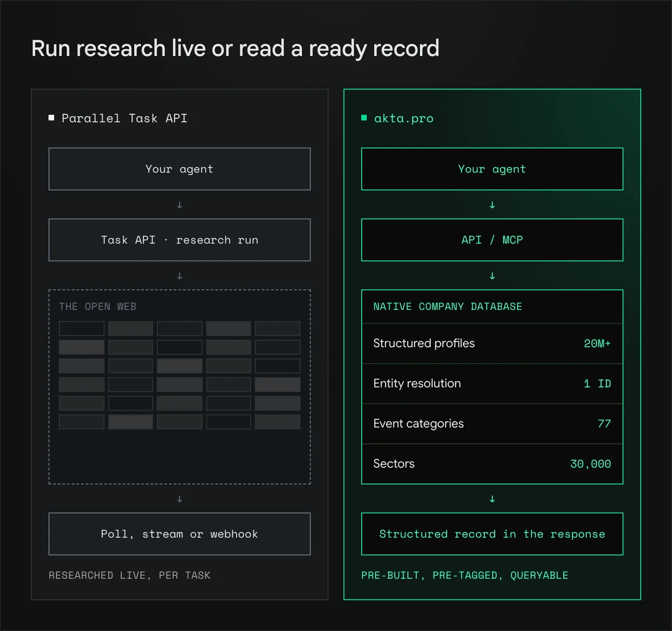
Task: Click the "77" event categories value
Action: 604,424
